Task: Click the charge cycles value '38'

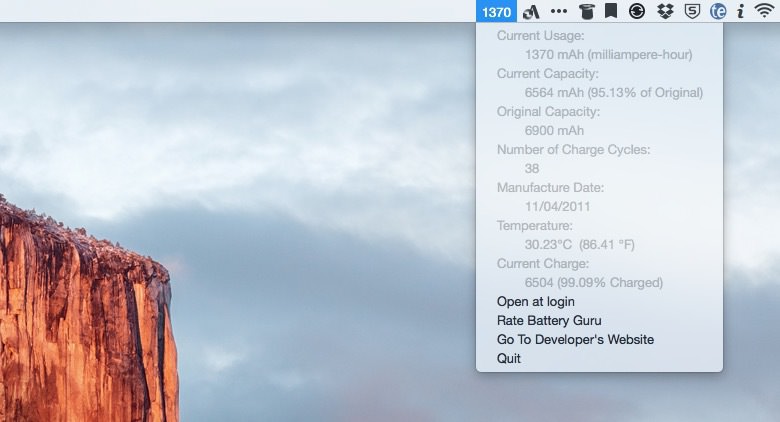Action: coord(531,169)
